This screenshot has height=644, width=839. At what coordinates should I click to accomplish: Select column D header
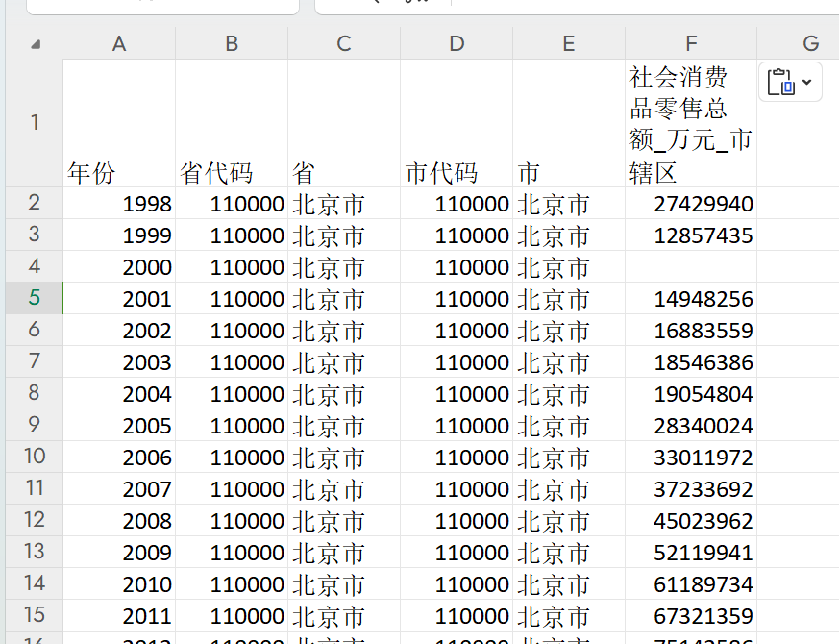457,43
